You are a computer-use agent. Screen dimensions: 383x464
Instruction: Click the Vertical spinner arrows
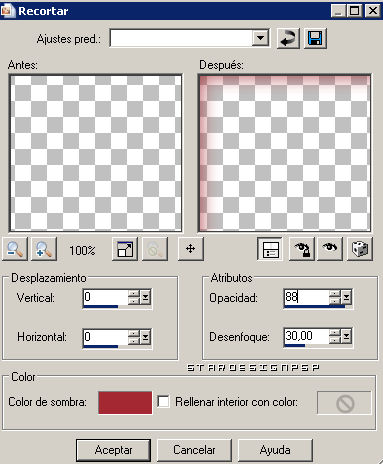pos(134,297)
